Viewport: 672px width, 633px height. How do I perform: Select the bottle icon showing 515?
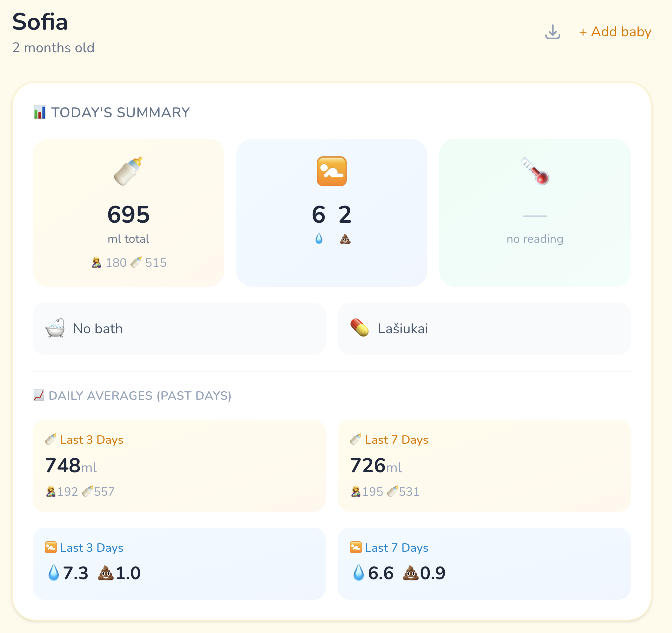point(135,262)
